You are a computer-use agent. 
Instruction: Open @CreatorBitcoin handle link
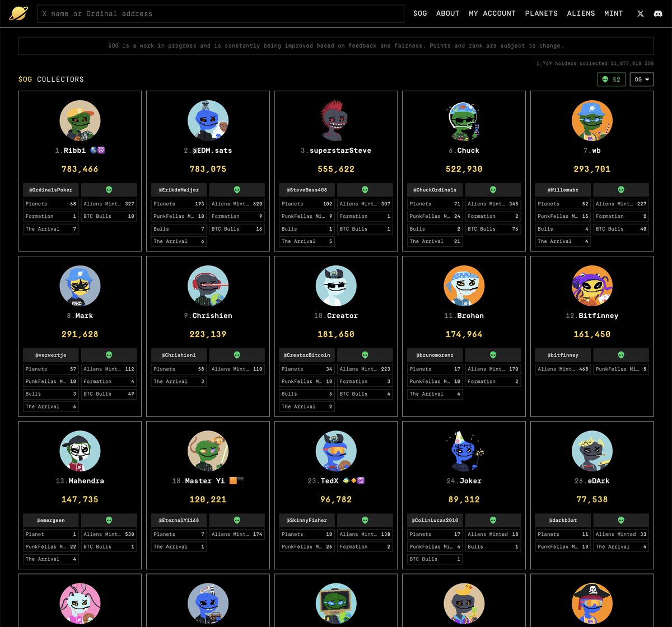(307, 355)
